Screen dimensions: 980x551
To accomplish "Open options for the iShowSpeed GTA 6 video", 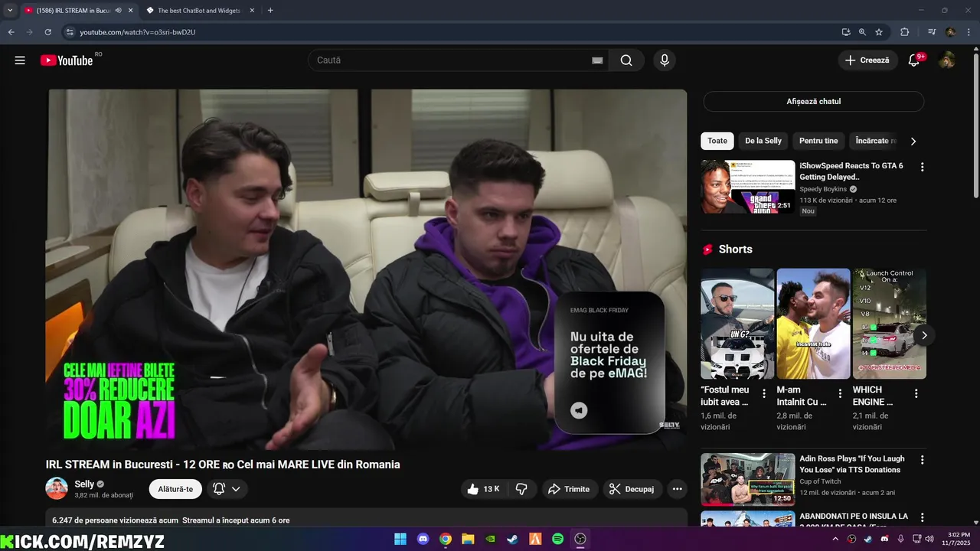I will tap(922, 167).
